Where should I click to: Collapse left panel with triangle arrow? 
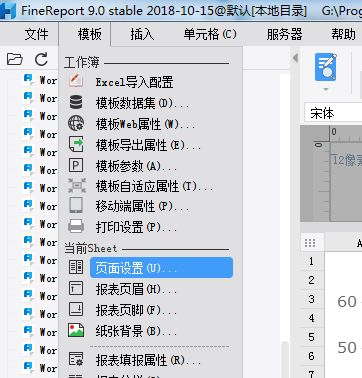pos(295,58)
